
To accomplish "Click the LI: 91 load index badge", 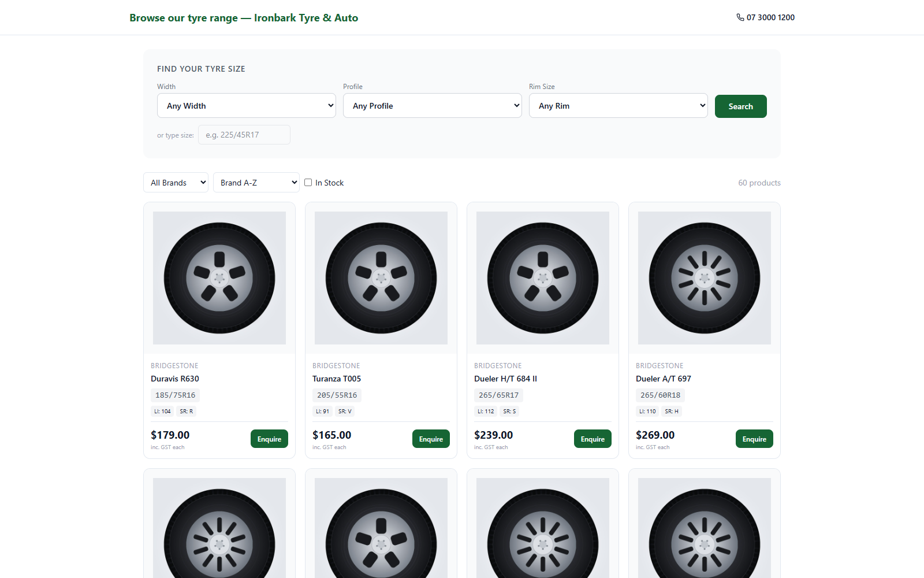I will click(x=323, y=412).
